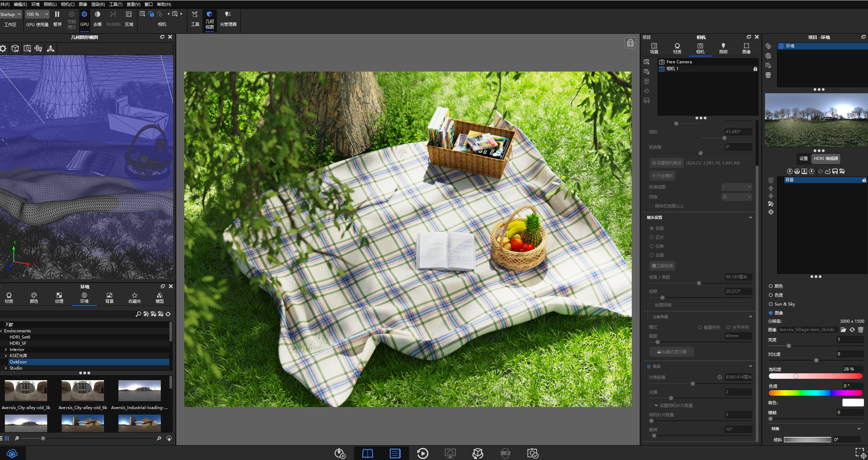Viewport: 868px width, 460px height.
Task: Switch to the Lighting (照明) project tab
Action: click(x=723, y=49)
